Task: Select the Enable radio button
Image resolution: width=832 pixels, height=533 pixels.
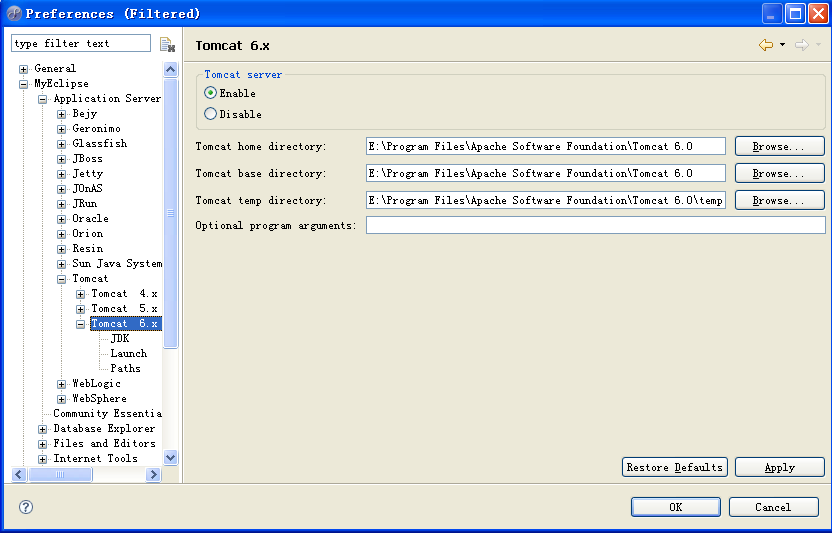Action: click(x=211, y=93)
